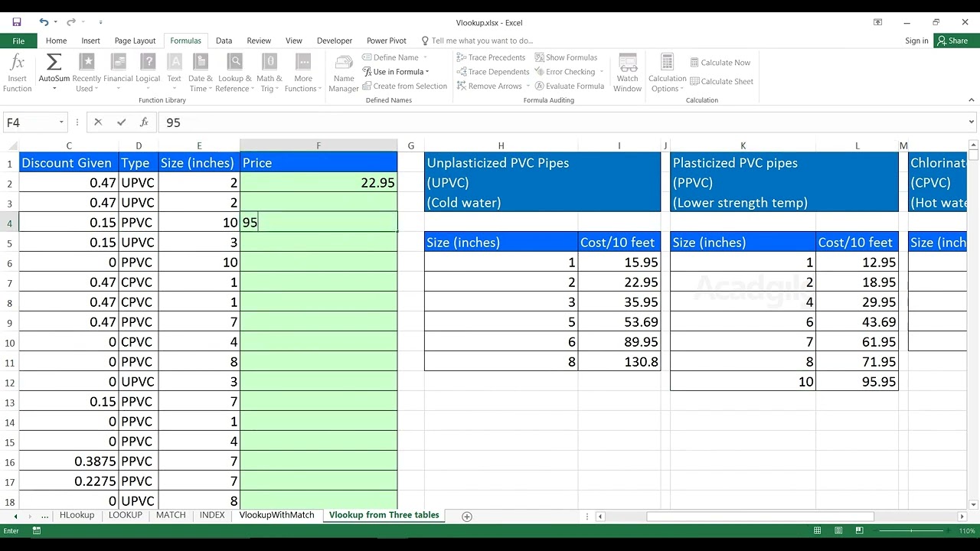
Task: Open Recently Used functions
Action: pyautogui.click(x=87, y=73)
